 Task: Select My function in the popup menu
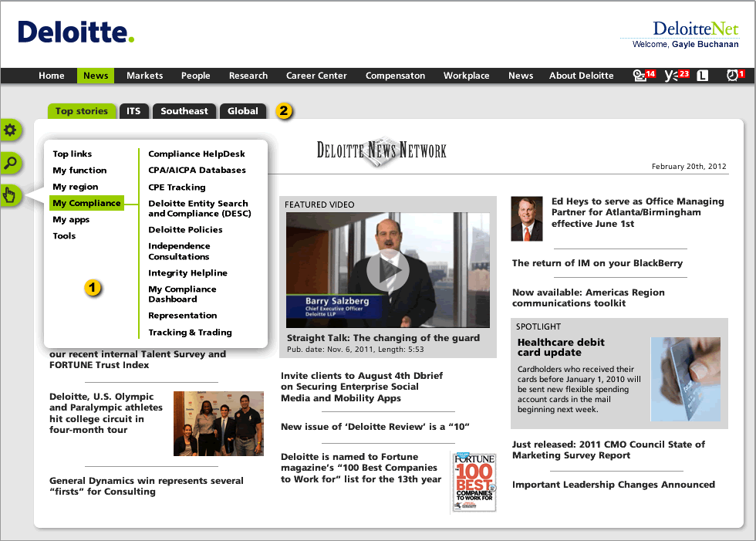pyautogui.click(x=79, y=171)
